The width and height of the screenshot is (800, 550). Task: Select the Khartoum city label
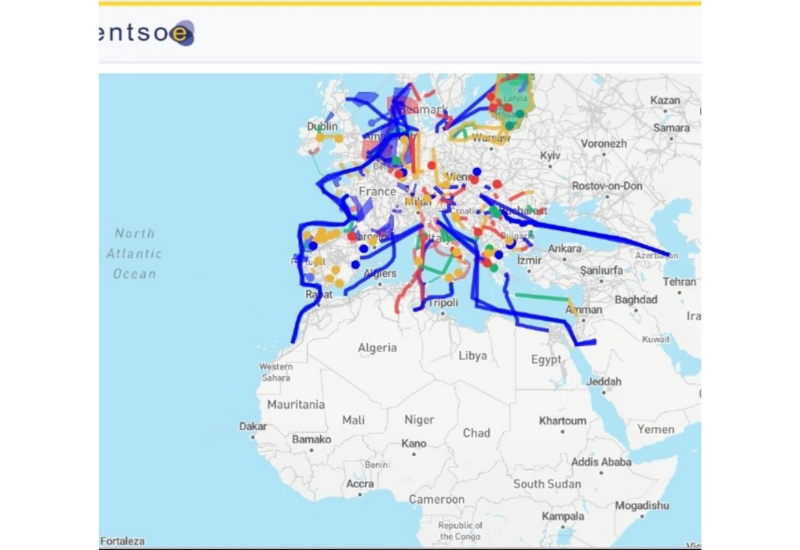(x=562, y=421)
